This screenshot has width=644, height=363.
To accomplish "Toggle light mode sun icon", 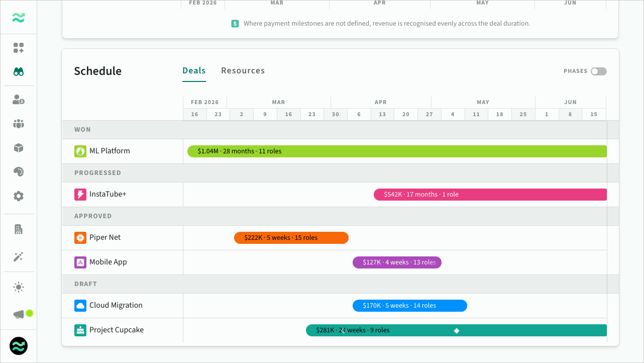I will click(x=19, y=288).
